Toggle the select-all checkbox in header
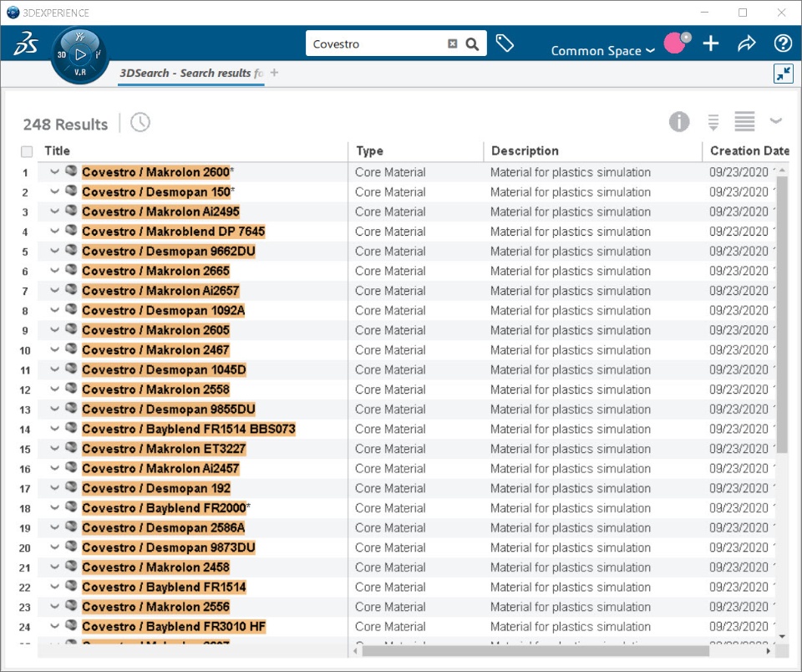802x672 pixels. tap(27, 151)
